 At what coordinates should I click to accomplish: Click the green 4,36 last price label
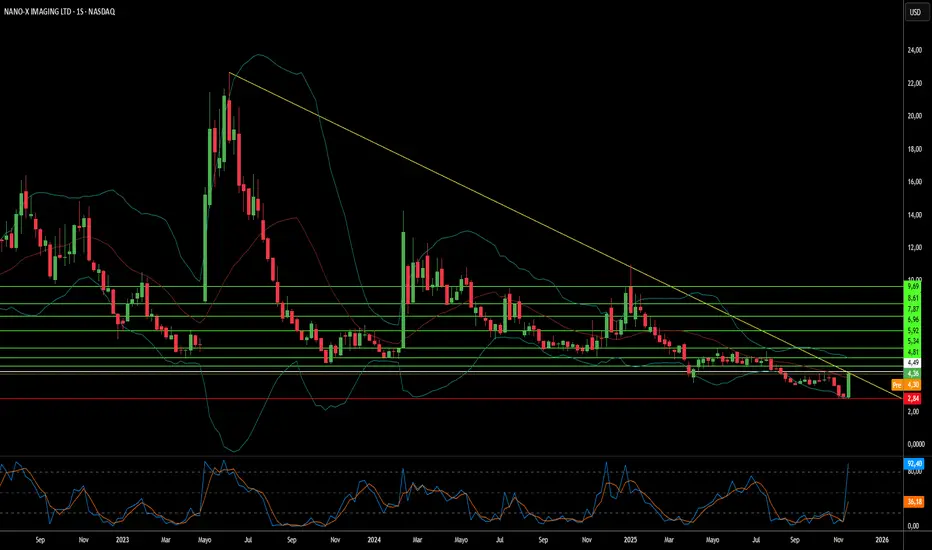point(912,373)
